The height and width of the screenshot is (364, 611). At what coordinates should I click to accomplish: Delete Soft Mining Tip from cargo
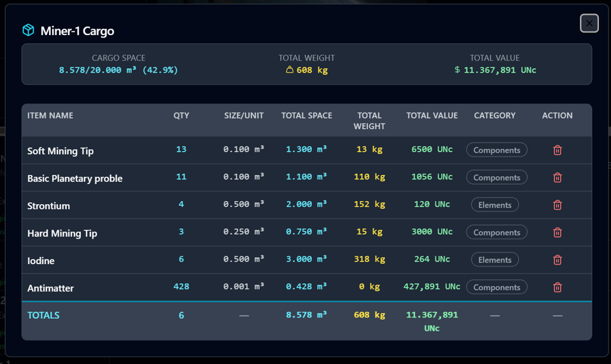point(557,150)
